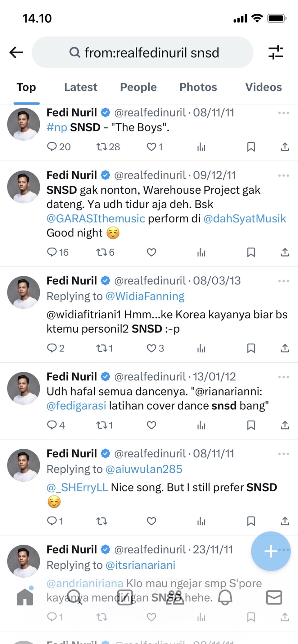The height and width of the screenshot is (644, 298).
Task: Open options for the reply to @aiuwulan285
Action: click(x=283, y=454)
